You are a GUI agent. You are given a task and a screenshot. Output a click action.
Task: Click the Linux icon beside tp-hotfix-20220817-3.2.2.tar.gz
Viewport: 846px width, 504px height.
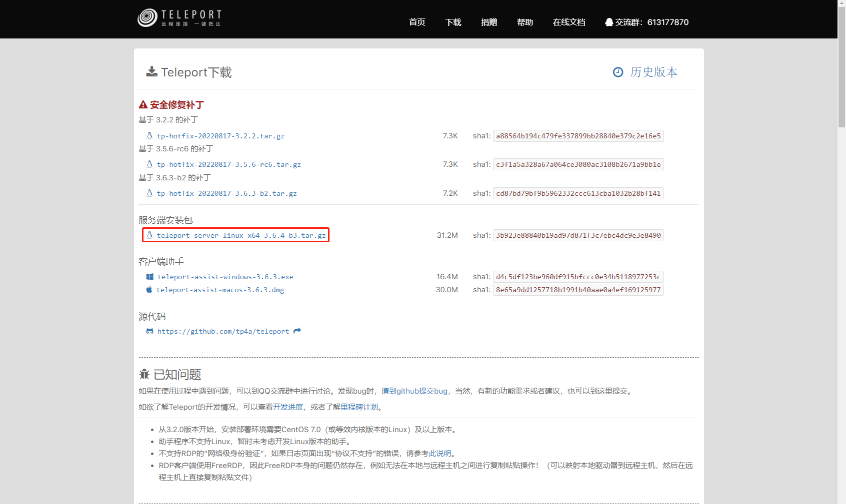pos(149,135)
